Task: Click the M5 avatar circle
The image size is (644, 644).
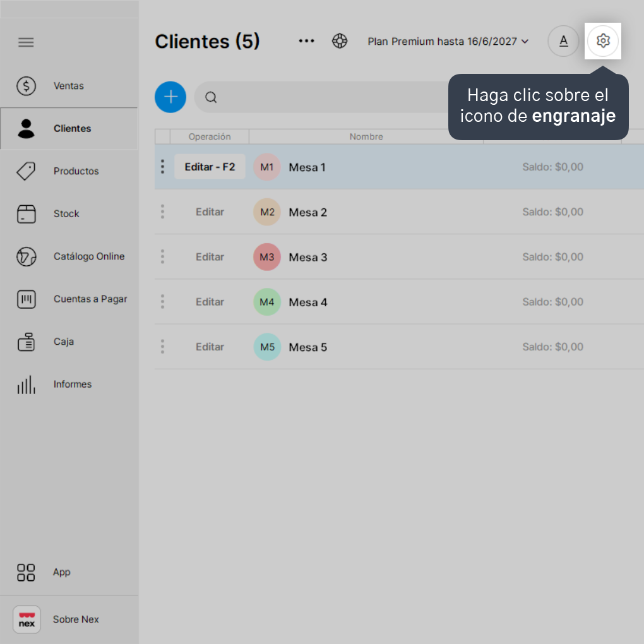Action: [267, 347]
